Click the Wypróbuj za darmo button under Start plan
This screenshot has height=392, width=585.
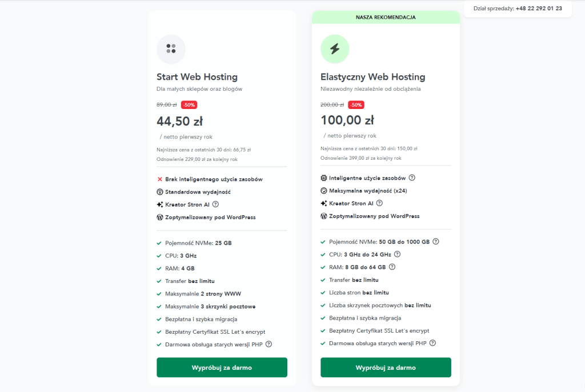pyautogui.click(x=222, y=367)
